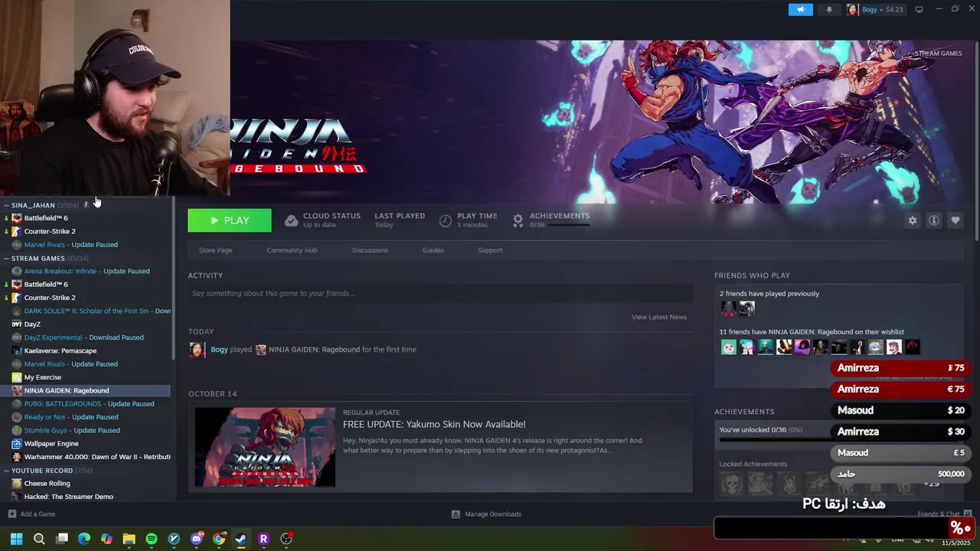Click the Achievements gear icon

pyautogui.click(x=518, y=220)
